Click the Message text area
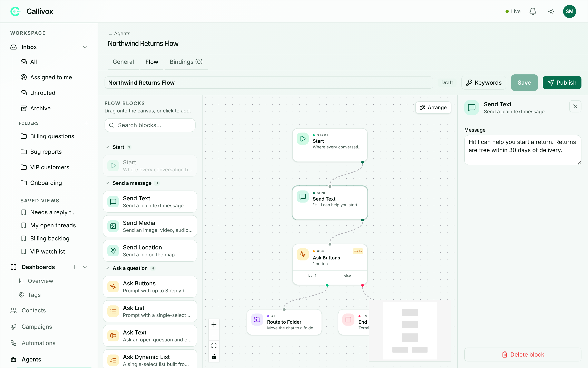This screenshot has width=588, height=368. [523, 150]
